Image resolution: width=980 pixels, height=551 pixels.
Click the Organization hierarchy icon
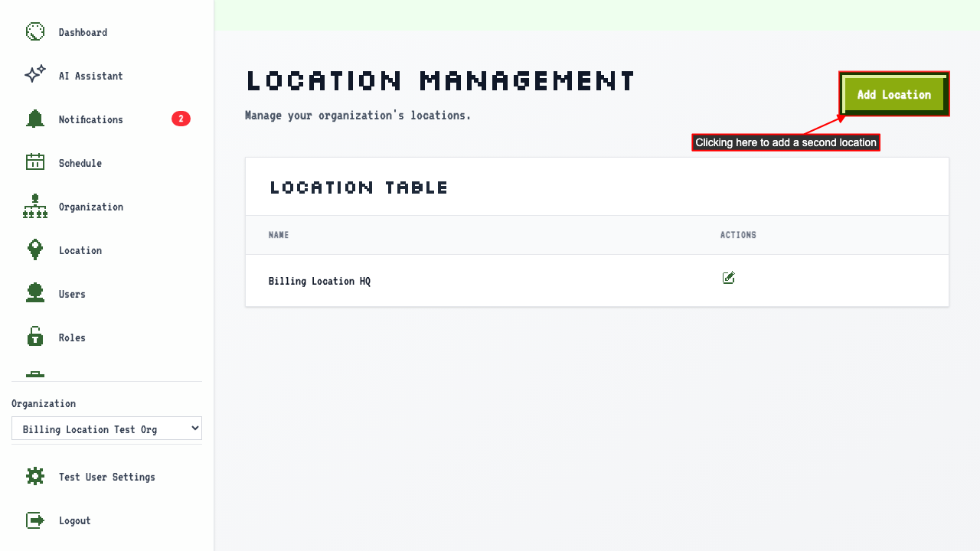point(35,206)
